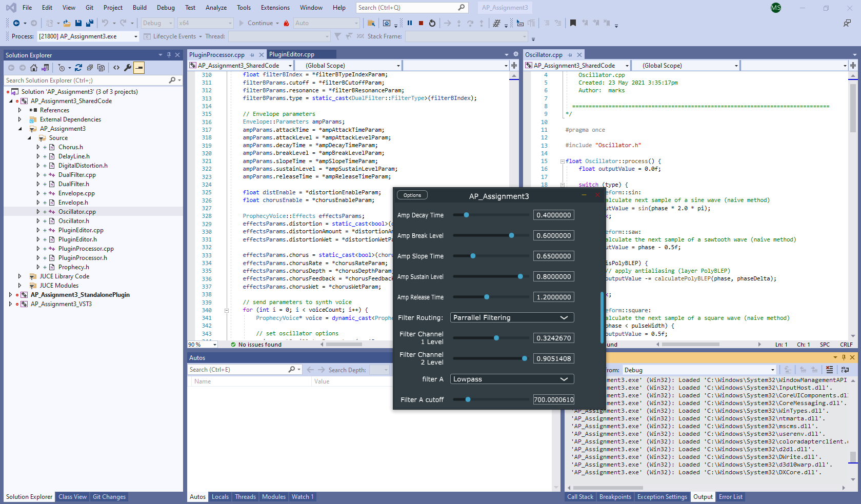Navigate backward in the main toolbar
The height and width of the screenshot is (504, 861).
16,23
